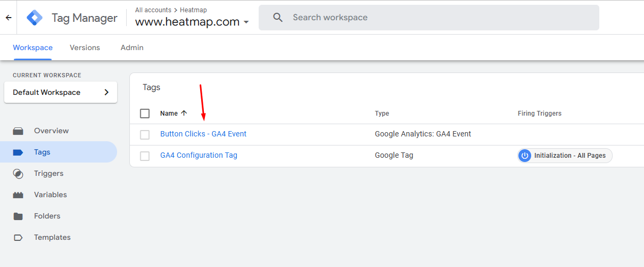The image size is (644, 267).
Task: Click the Tag Manager diamond logo
Action: pyautogui.click(x=35, y=18)
